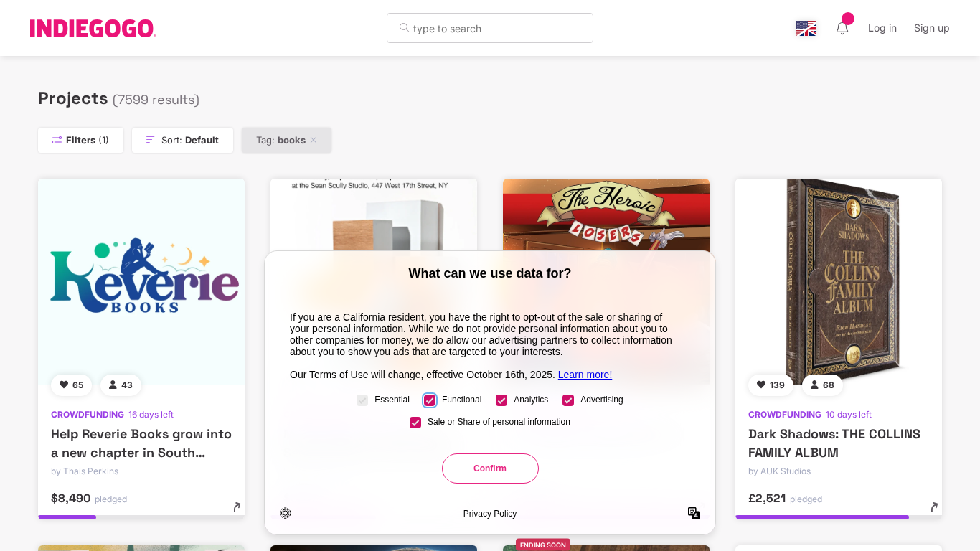980x551 pixels.
Task: Click the search magnifier icon
Action: pos(404,27)
